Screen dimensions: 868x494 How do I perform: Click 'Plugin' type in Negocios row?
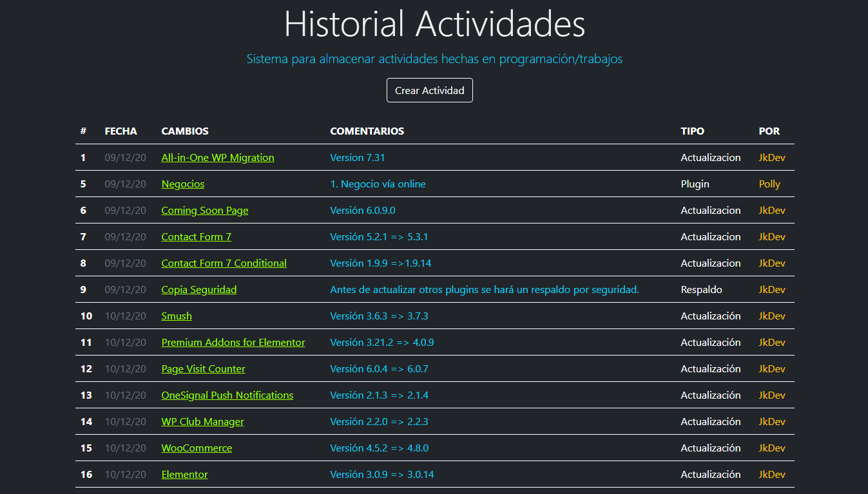[695, 184]
